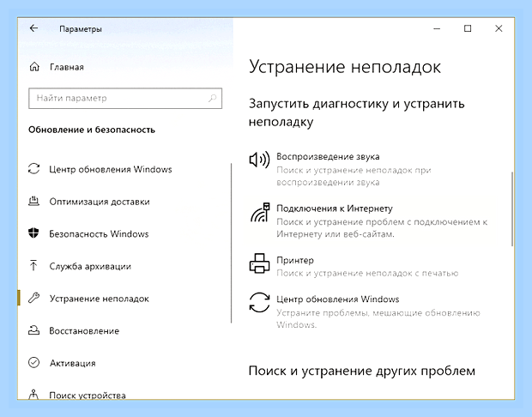Click the Устранение неполадок page heading
The width and height of the screenshot is (532, 417).
(x=345, y=67)
